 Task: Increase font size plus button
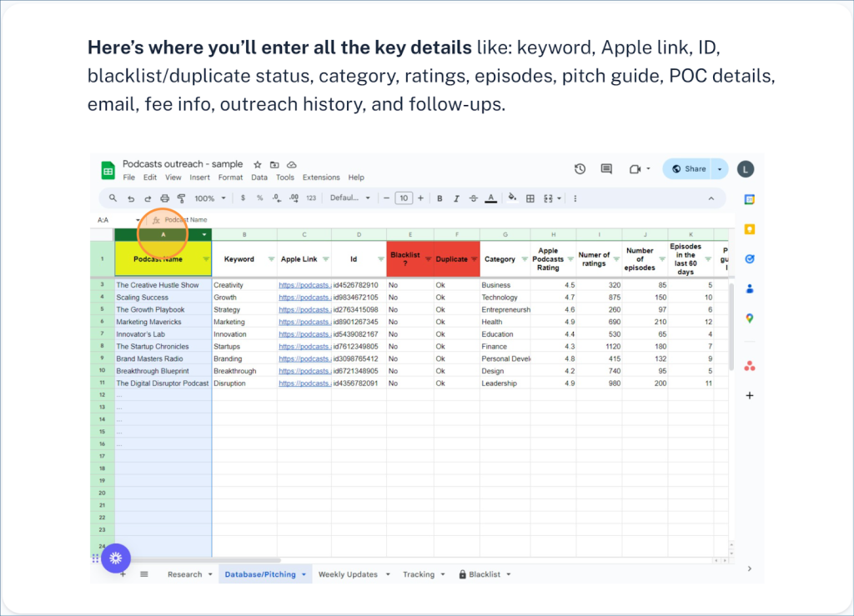pos(420,198)
